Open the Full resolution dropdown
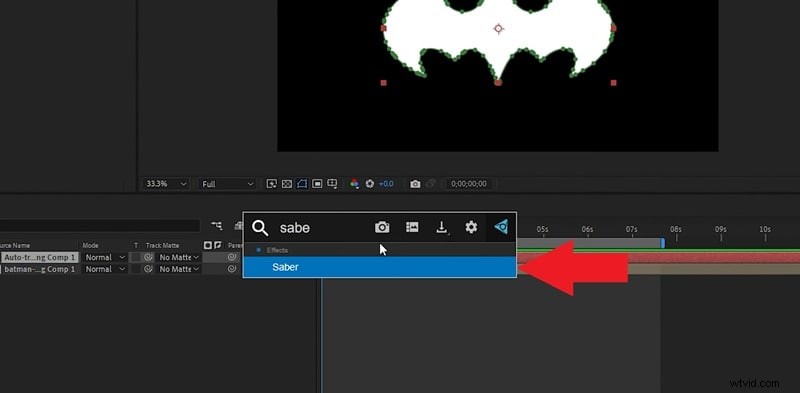The height and width of the screenshot is (393, 800). [227, 184]
